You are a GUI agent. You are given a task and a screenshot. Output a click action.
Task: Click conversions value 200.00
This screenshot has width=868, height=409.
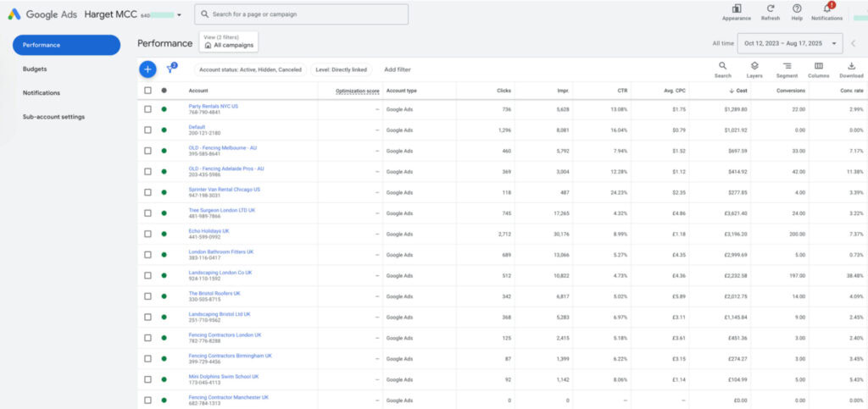[798, 234]
